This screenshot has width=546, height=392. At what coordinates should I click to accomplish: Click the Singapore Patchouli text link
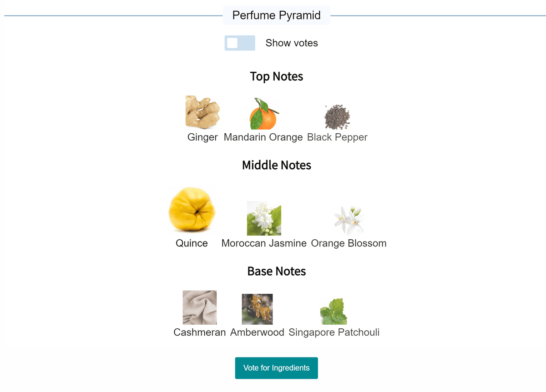tap(334, 332)
